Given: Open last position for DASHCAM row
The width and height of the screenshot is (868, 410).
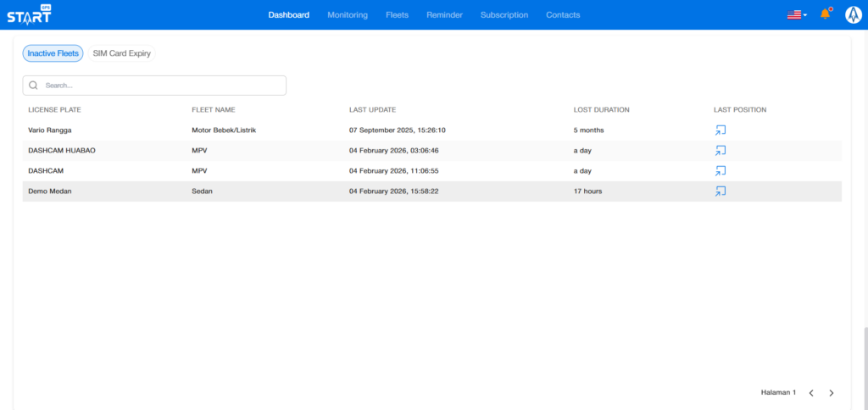Looking at the screenshot, I should point(720,171).
